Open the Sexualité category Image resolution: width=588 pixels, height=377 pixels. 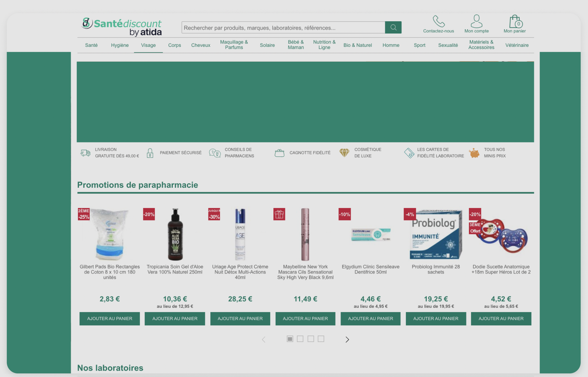(x=448, y=45)
